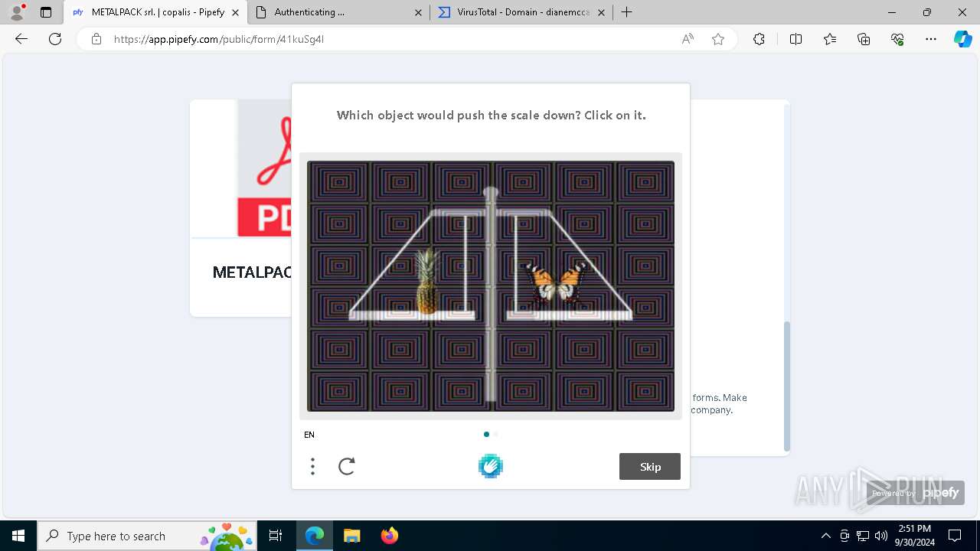Click the butterfly on the scale
This screenshot has height=551, width=980.
[556, 282]
